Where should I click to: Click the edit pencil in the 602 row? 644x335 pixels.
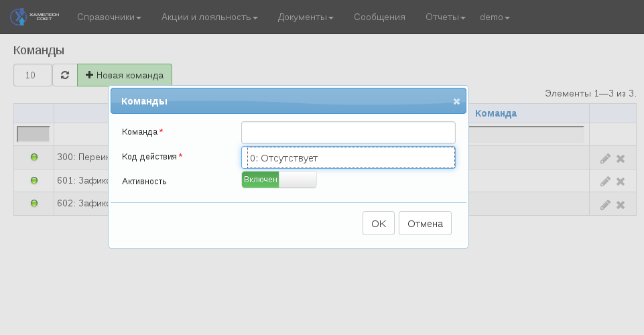(x=605, y=205)
